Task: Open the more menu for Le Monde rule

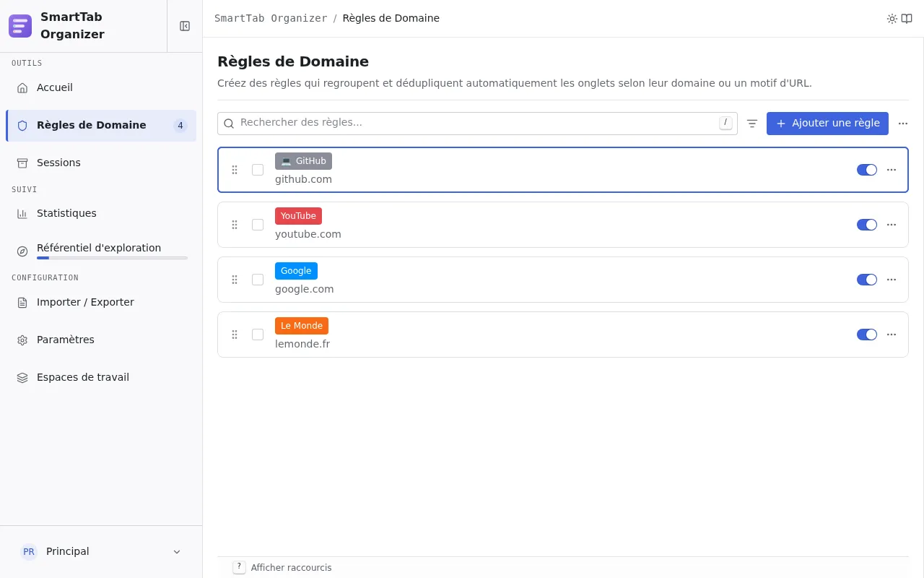Action: 892,335
